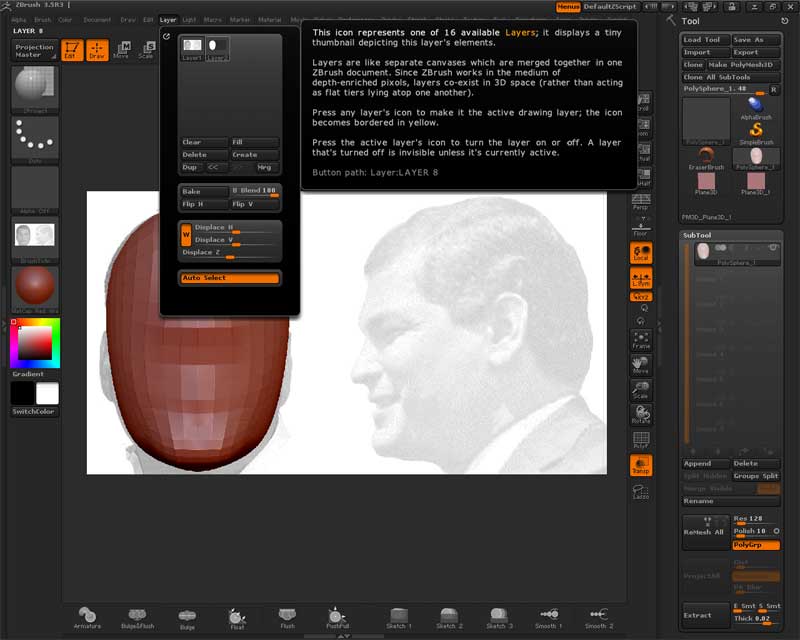This screenshot has width=800, height=640.
Task: Toggle the XYZ rotation button
Action: click(x=641, y=297)
